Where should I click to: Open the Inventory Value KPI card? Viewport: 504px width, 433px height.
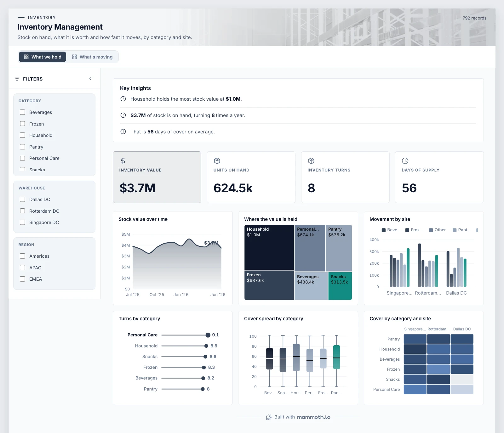(157, 177)
